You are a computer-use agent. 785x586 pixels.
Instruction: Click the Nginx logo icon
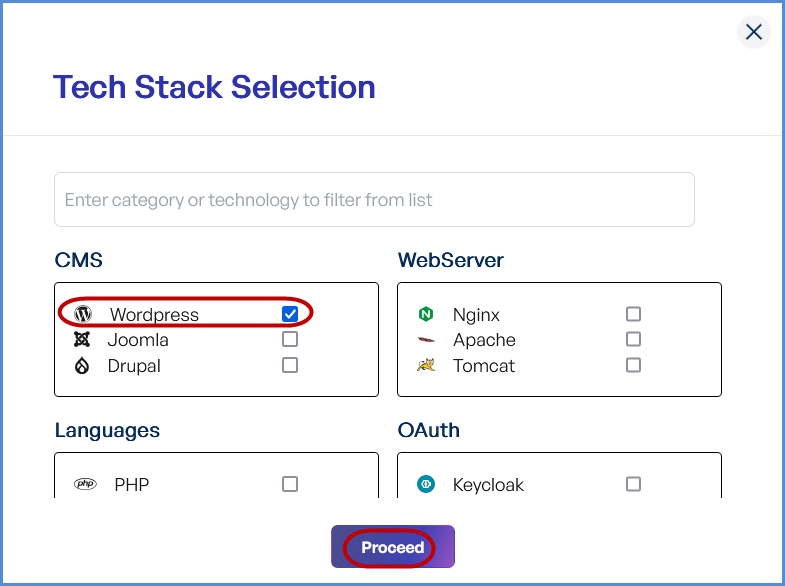click(x=426, y=314)
